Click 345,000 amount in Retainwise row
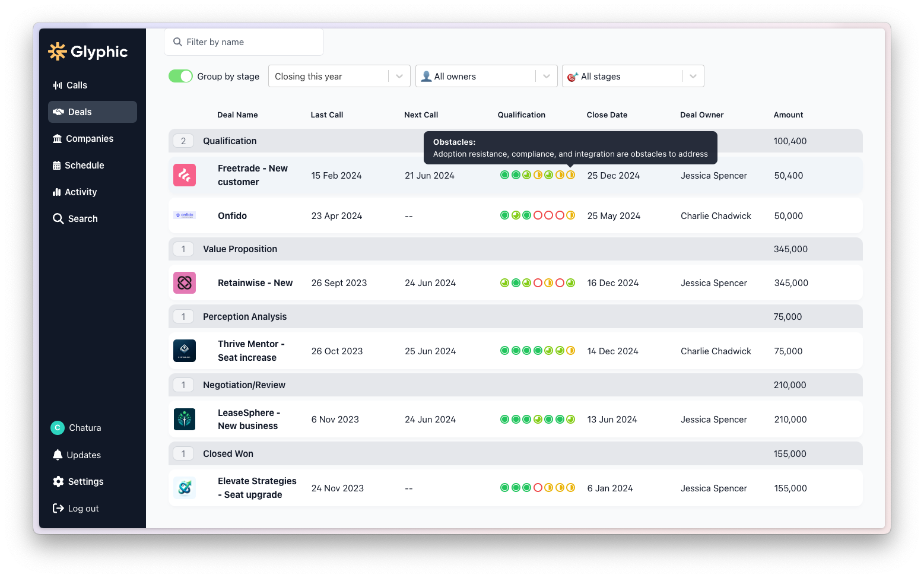The image size is (924, 578). click(792, 283)
